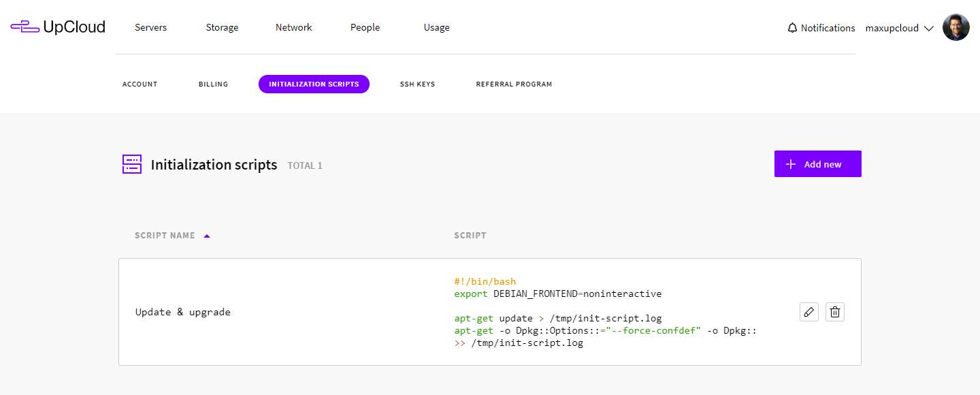Open Notifications via the bell icon
Image resolution: width=980 pixels, height=395 pixels.
792,28
